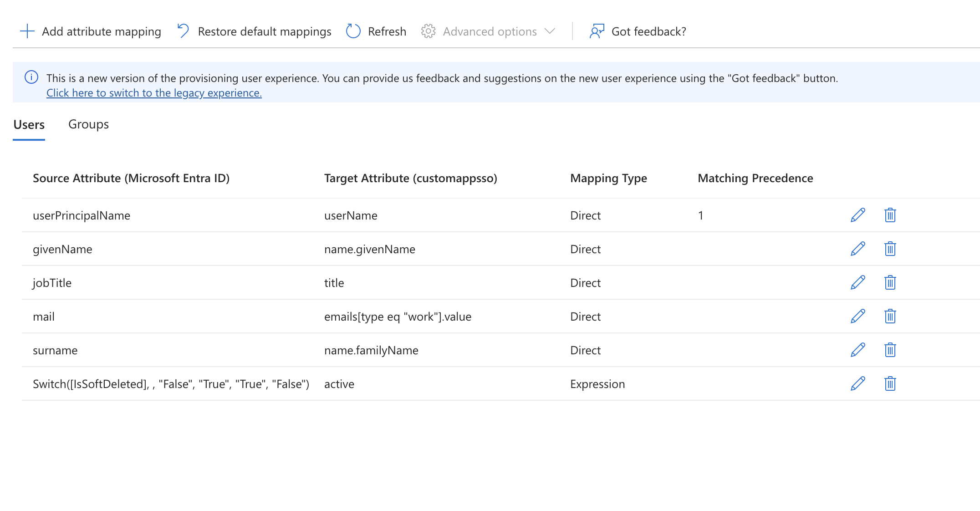The height and width of the screenshot is (511, 980).
Task: Click Source Attribute (Microsoft Entra ID) header
Action: 131,178
